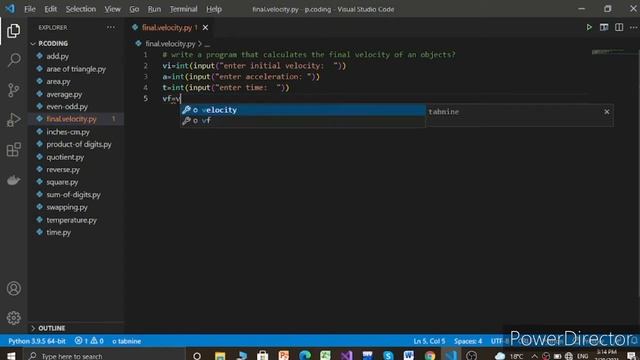Split the editor right
Screen dimensions: 640x360
619,27
